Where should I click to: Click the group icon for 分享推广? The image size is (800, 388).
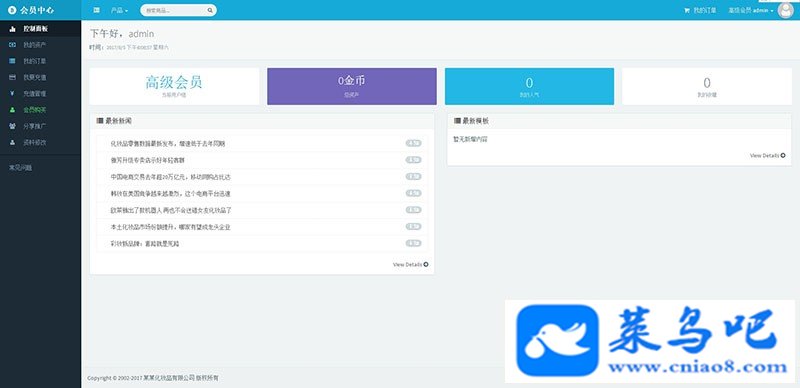[12, 126]
